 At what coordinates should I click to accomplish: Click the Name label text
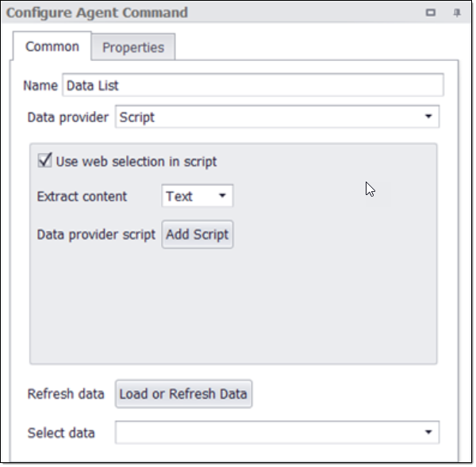(40, 86)
